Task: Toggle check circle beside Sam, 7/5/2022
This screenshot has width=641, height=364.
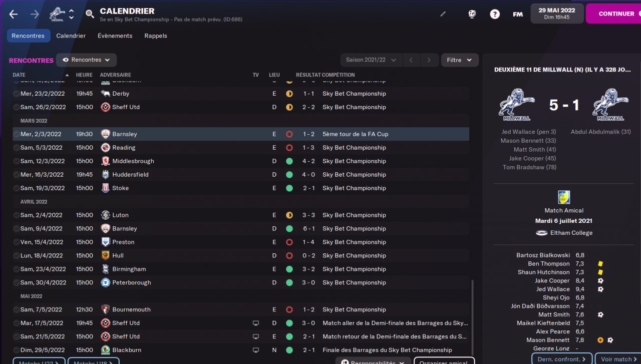Action: [17, 310]
